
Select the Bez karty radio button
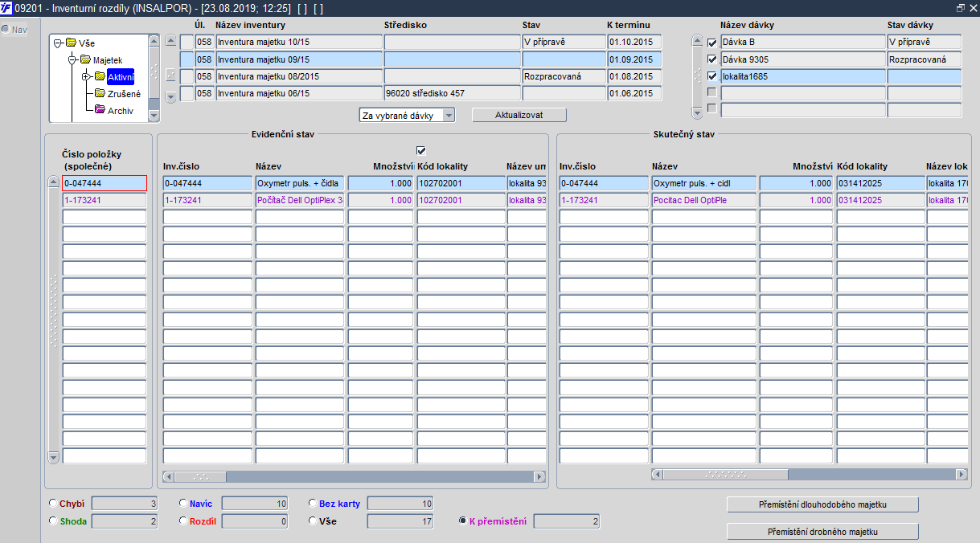coord(312,504)
